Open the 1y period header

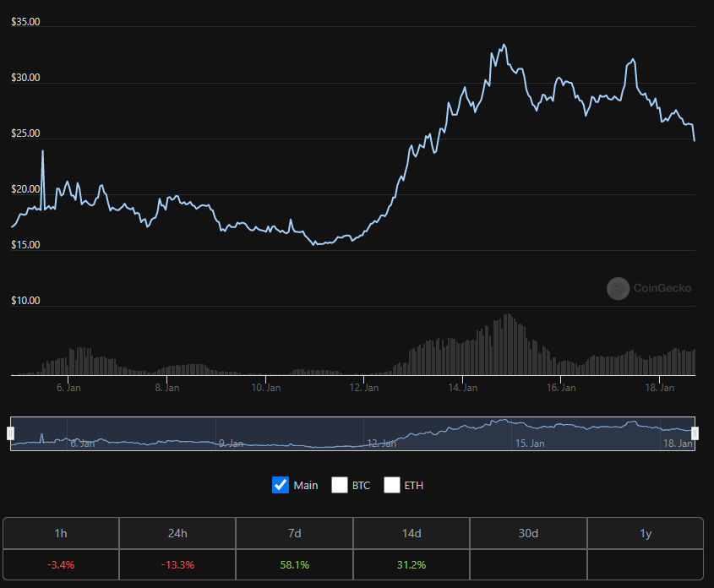coord(646,533)
